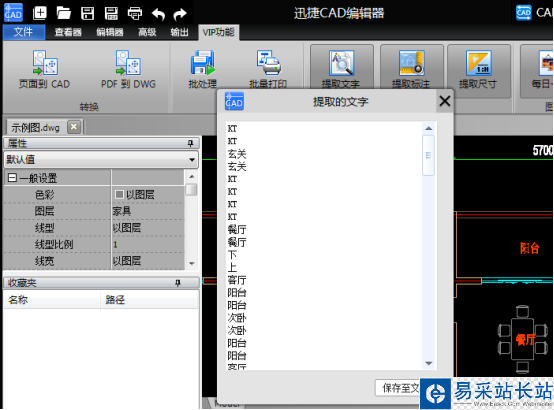Viewport: 554px width, 410px height.
Task: Click the first 客厅 entry in the text list
Action: [237, 280]
